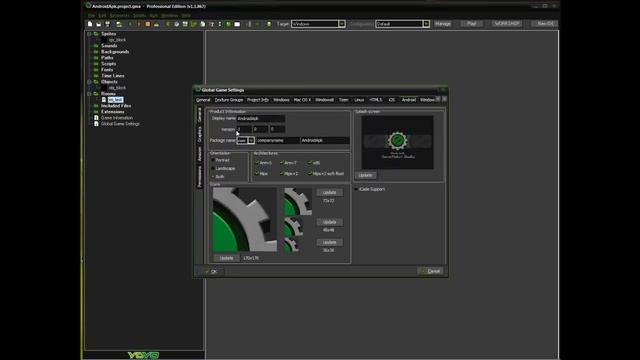
Task: Select the Both orientation radio button
Action: 213,176
